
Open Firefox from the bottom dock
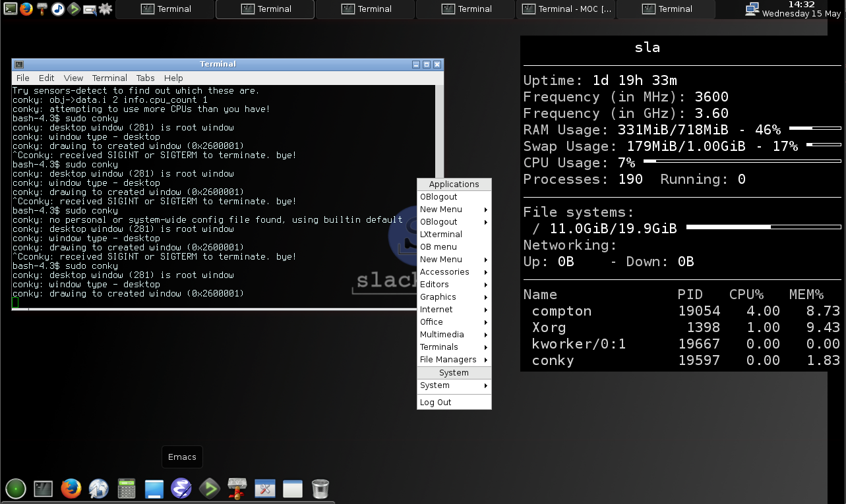pos(71,488)
